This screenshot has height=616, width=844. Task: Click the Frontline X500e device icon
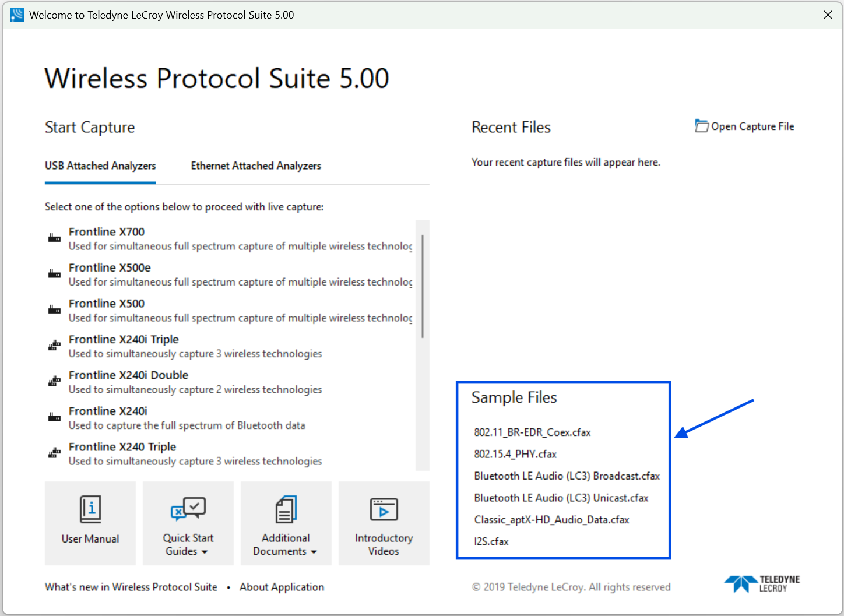coord(54,274)
